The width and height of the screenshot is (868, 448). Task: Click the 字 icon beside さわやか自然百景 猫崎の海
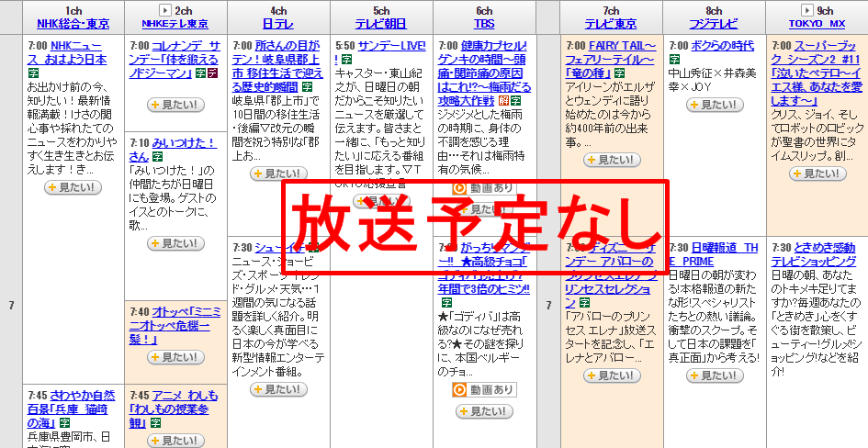(x=65, y=423)
